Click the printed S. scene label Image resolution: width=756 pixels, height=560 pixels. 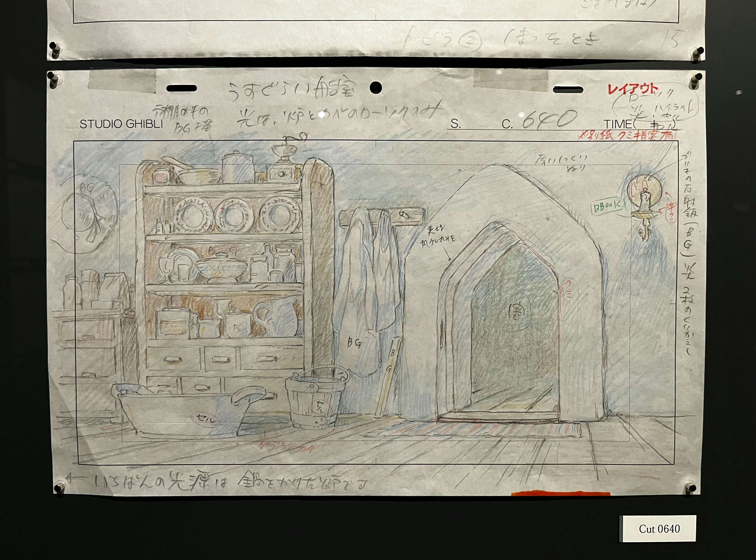tap(456, 124)
